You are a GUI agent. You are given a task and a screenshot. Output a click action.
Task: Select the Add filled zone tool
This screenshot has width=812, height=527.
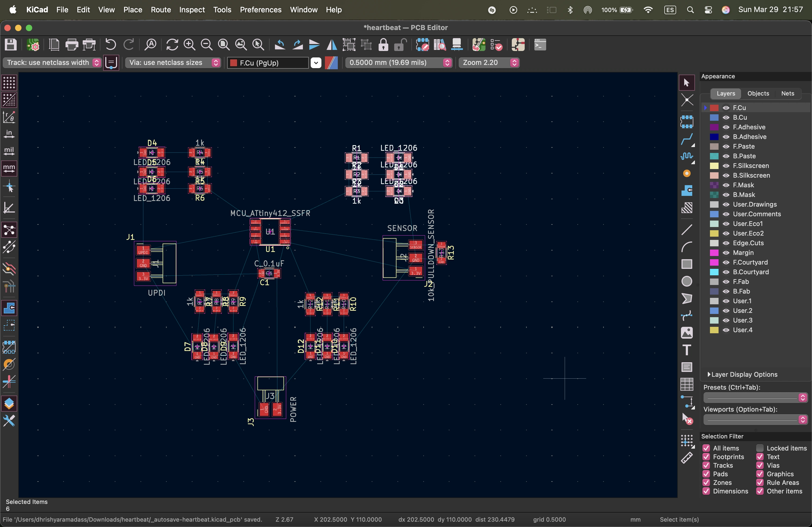687,190
